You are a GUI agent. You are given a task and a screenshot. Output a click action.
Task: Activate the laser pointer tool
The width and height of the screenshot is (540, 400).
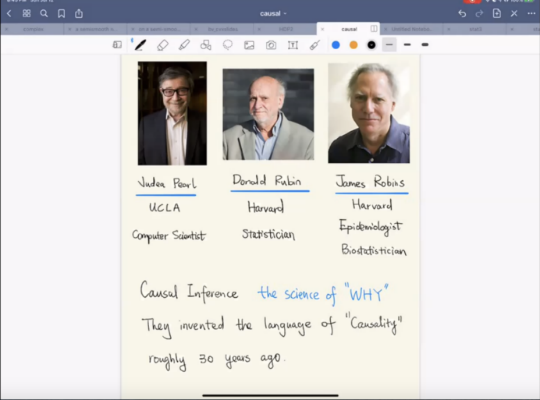[314, 45]
